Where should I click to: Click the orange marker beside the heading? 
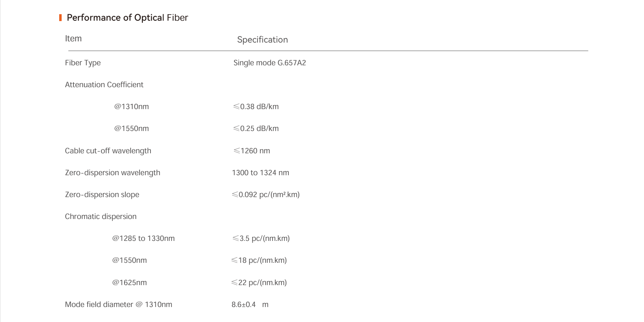pyautogui.click(x=60, y=17)
